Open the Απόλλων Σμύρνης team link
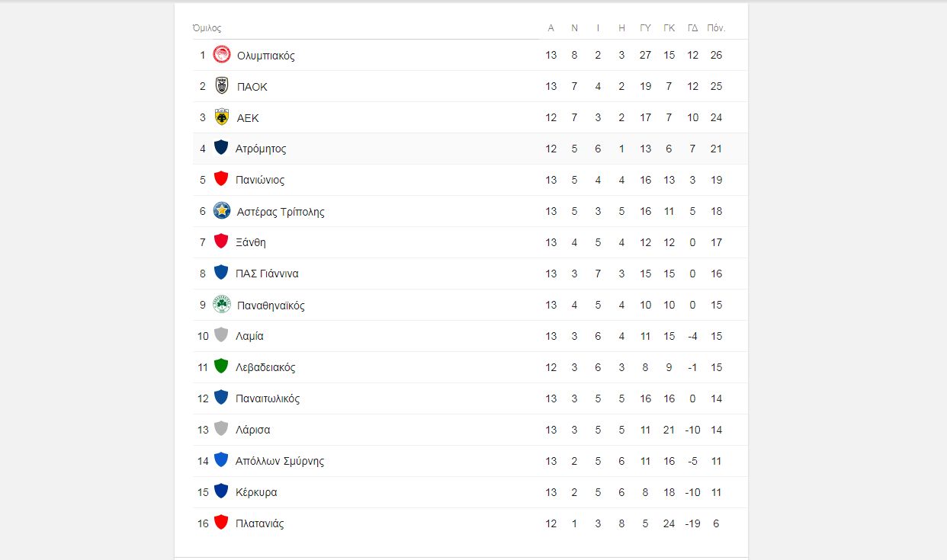The height and width of the screenshot is (560, 947). tap(280, 461)
